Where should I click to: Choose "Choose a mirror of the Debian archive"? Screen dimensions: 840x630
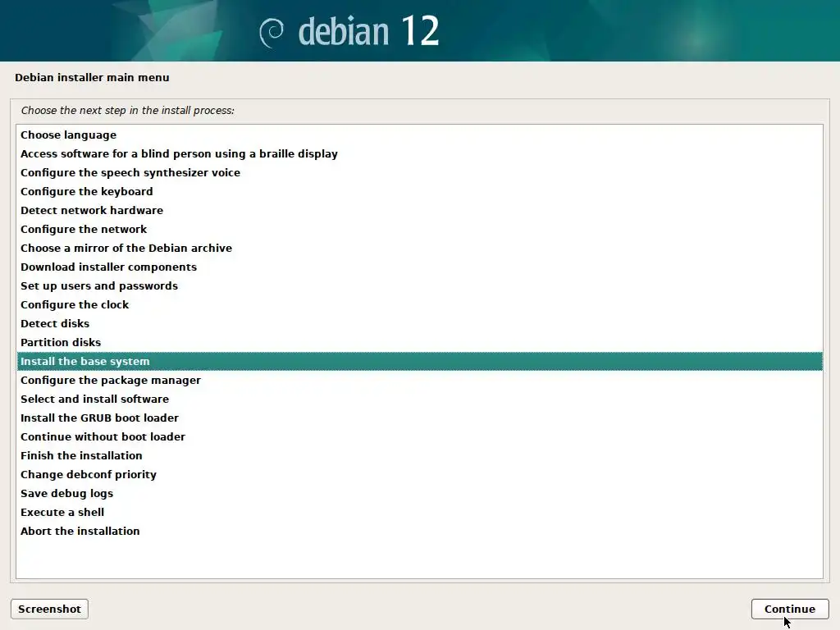[419, 248]
